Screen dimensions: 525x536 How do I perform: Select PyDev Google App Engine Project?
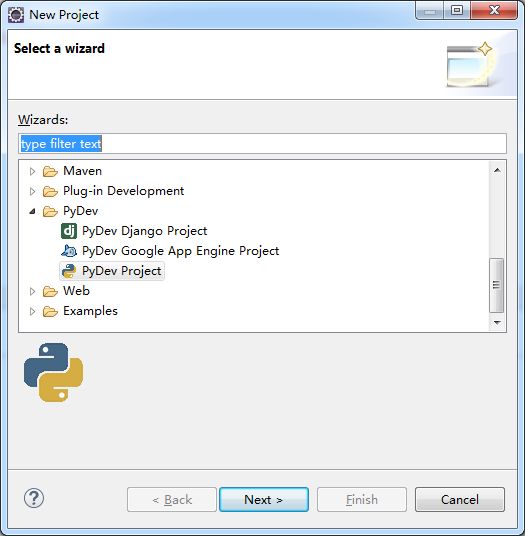(x=180, y=251)
